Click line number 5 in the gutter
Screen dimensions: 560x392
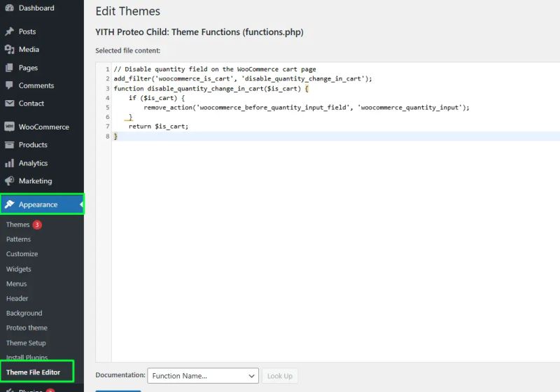[x=108, y=108]
